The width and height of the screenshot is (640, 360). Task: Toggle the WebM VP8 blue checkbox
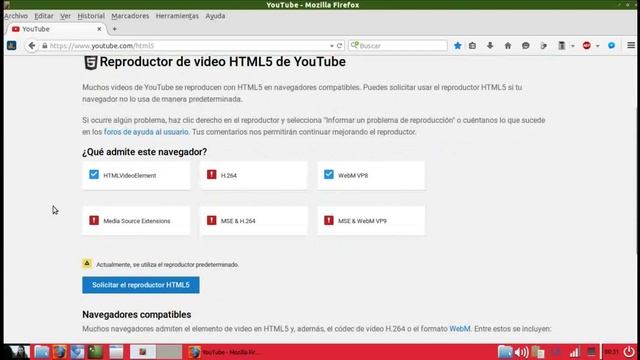coord(329,175)
